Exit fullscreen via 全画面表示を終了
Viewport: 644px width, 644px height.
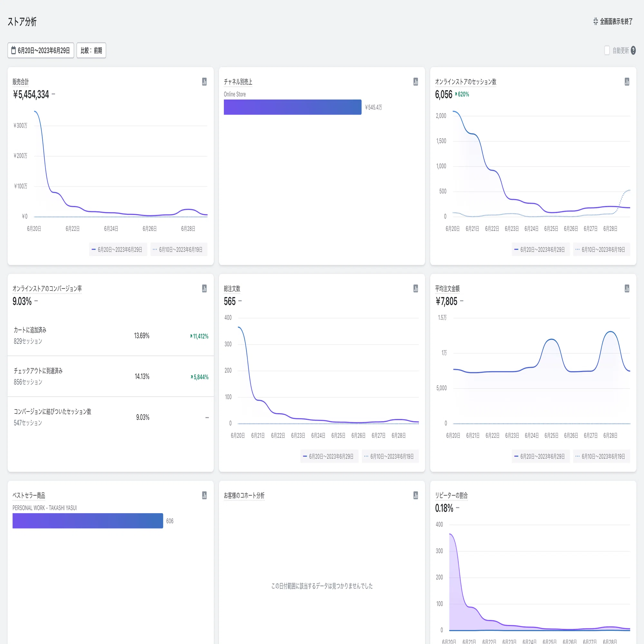[x=613, y=22]
